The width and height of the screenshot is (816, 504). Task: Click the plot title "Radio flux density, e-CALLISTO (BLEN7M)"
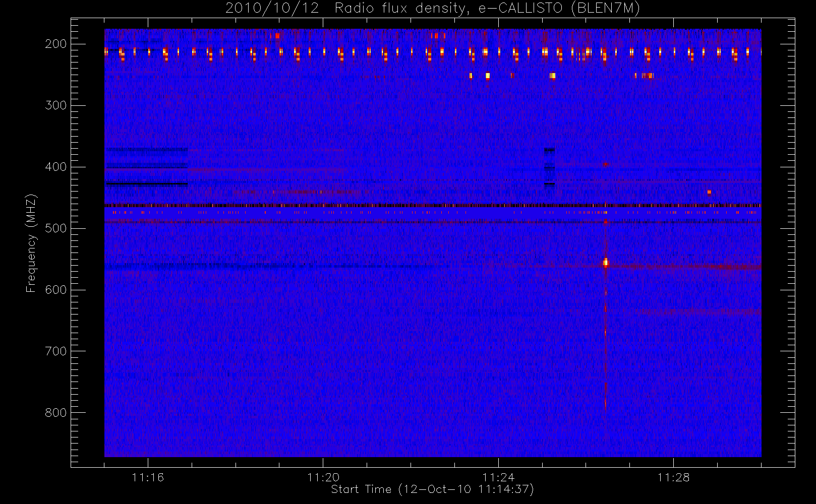[x=487, y=9]
